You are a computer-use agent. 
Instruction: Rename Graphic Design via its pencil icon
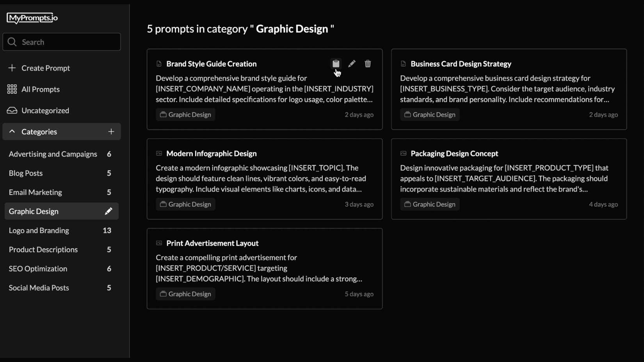[x=109, y=211]
